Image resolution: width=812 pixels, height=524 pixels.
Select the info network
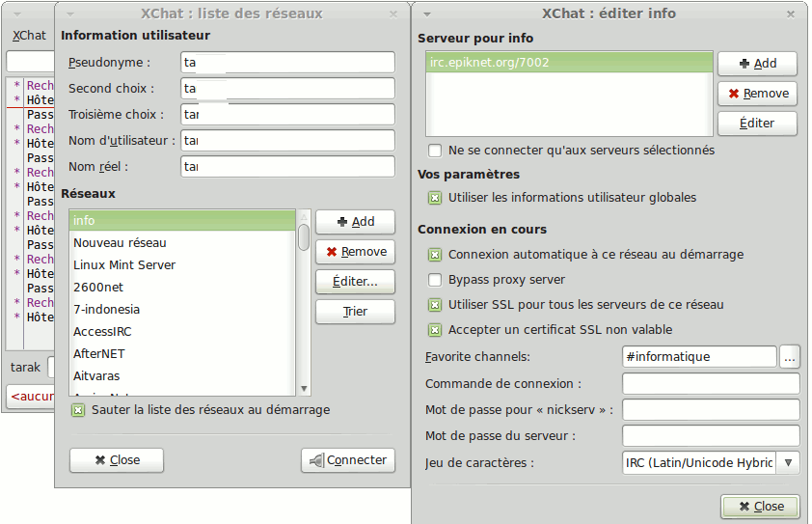pyautogui.click(x=182, y=220)
